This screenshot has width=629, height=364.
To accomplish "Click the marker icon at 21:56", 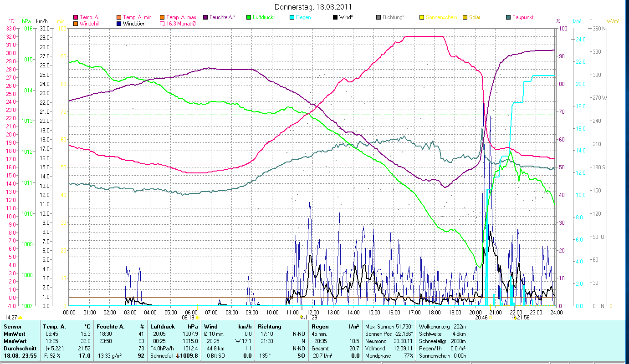I will [515, 318].
